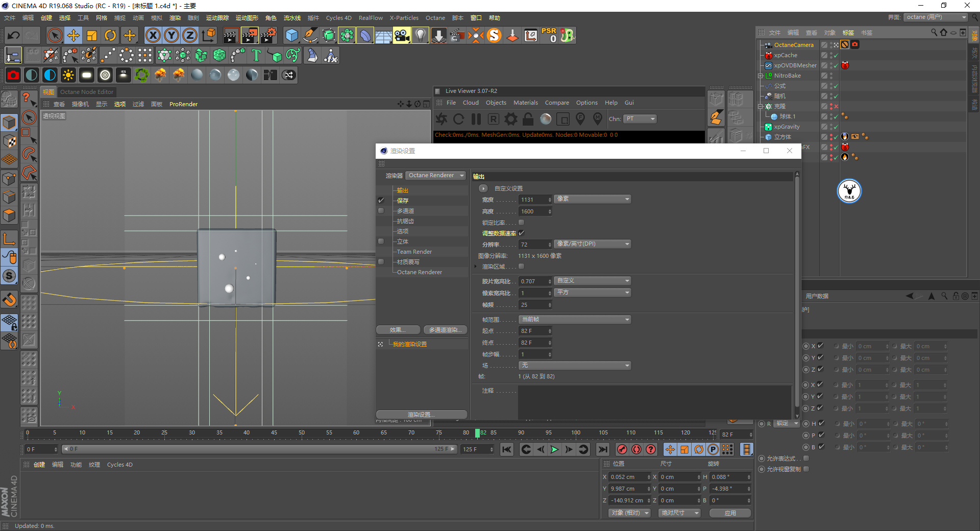Toggle the 保存 checkbox in render settings
The image size is (980, 531).
click(381, 200)
